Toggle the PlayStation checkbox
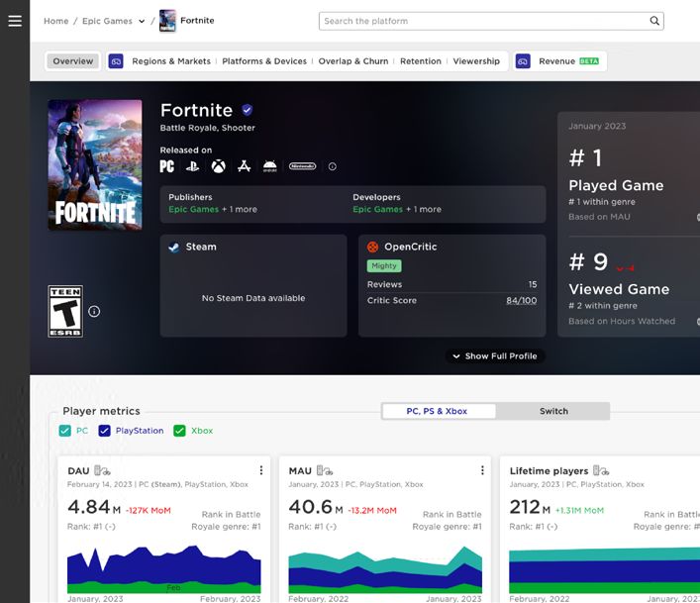The height and width of the screenshot is (603, 700). pyautogui.click(x=105, y=431)
